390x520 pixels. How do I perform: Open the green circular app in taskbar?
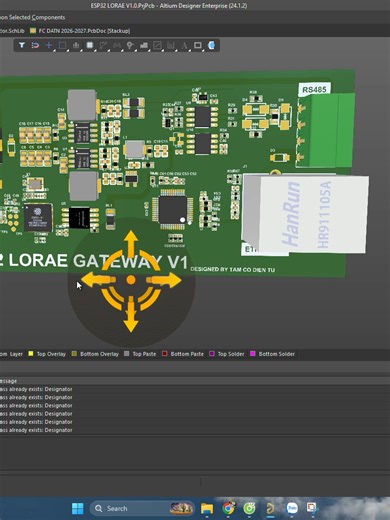pyautogui.click(x=249, y=508)
